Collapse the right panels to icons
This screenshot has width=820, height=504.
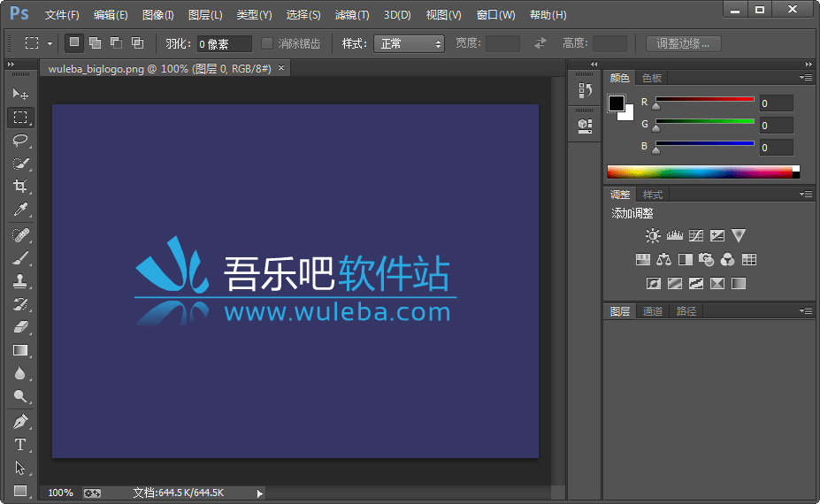click(809, 64)
